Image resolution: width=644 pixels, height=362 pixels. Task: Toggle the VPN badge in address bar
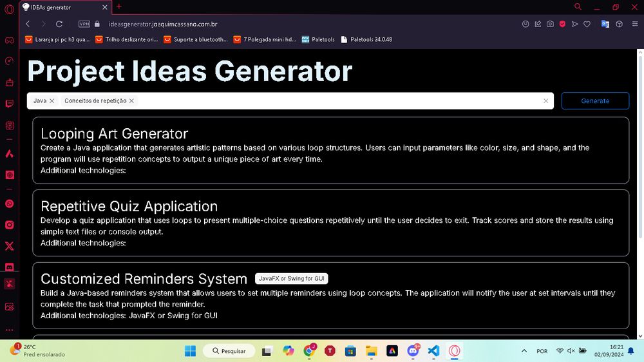[x=84, y=24]
